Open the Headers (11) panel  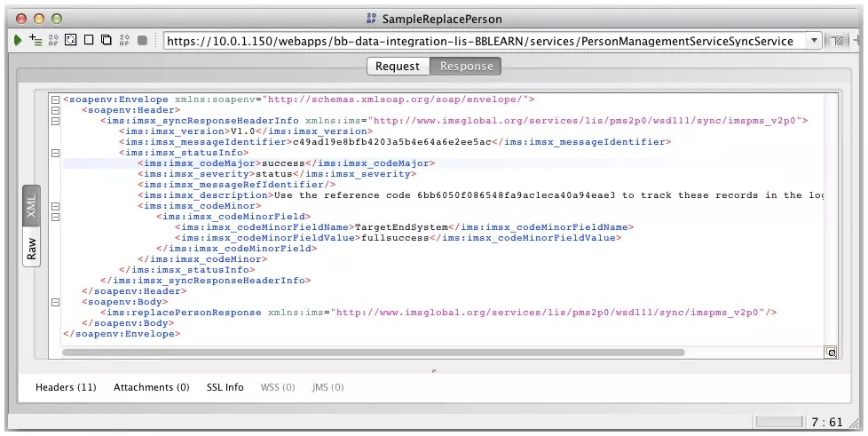point(66,387)
